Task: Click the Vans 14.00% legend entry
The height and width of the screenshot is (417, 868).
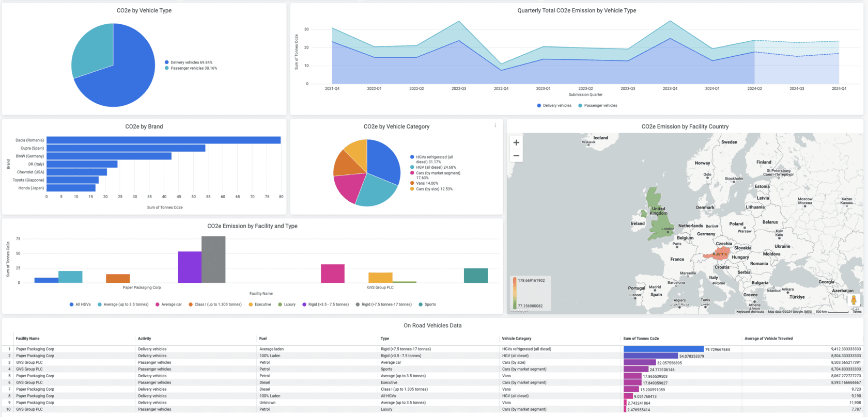Action: tap(424, 183)
